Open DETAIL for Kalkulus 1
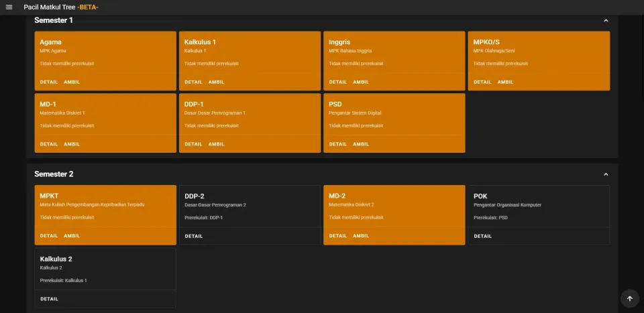Viewport: 644px width, 313px height. (193, 82)
